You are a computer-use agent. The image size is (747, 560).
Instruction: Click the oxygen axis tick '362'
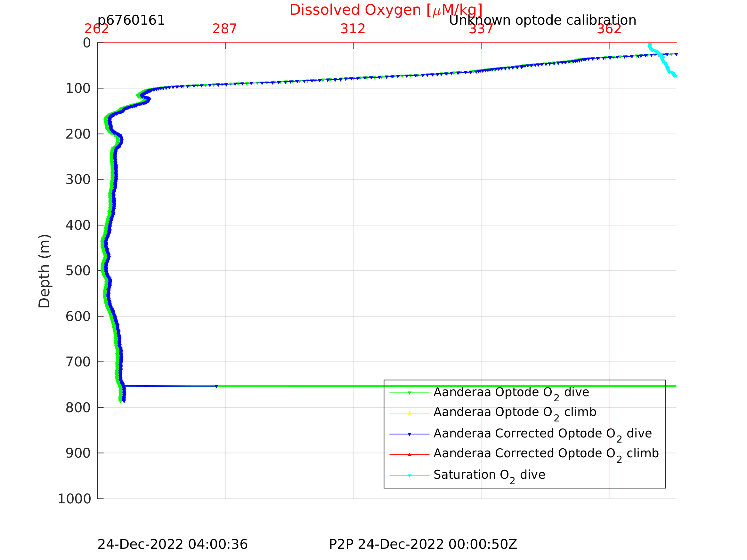click(x=609, y=29)
